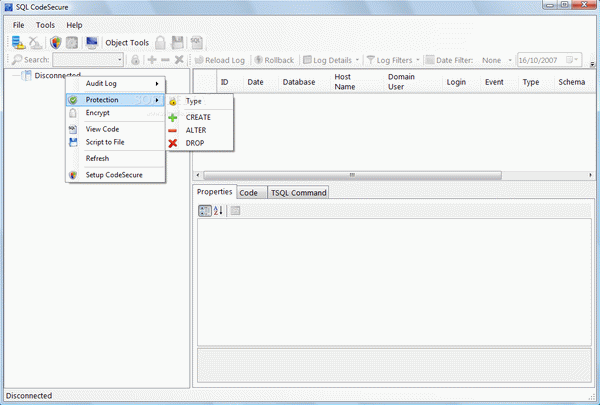
Task: Click the Disconnected status bar text
Action: tap(29, 396)
